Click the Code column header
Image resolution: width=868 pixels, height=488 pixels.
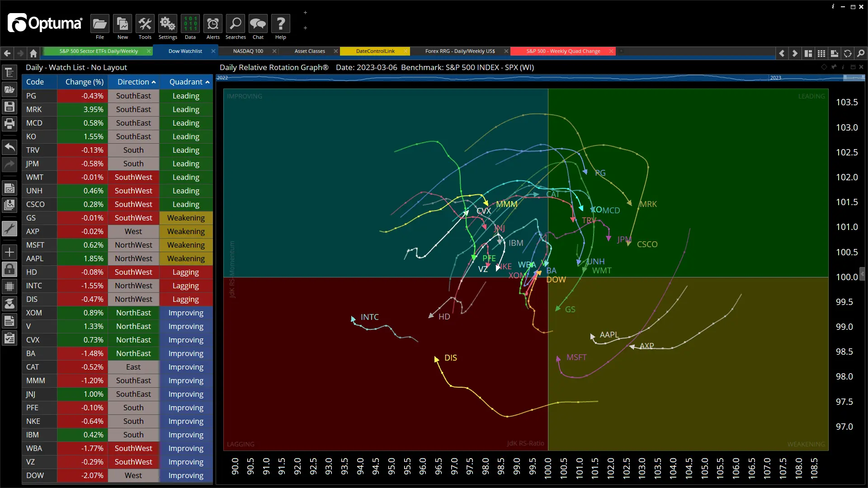click(x=39, y=82)
